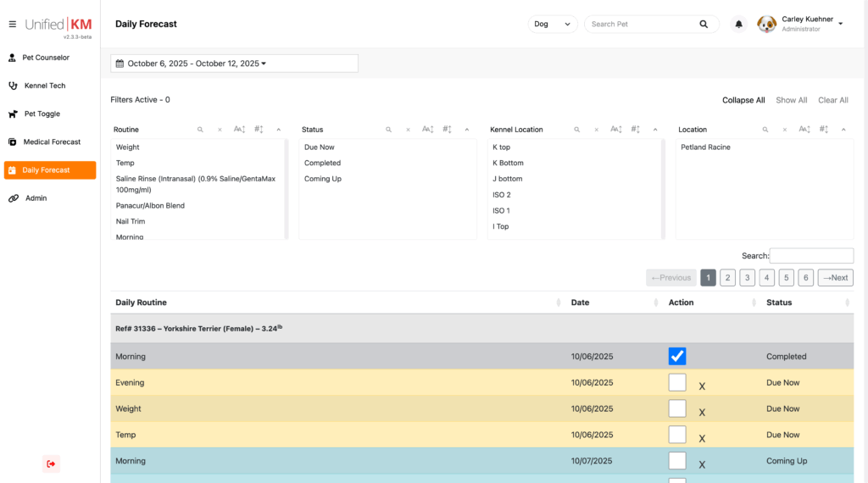868x483 pixels.
Task: Clear the Kennel Location filter with X icon
Action: 596,130
